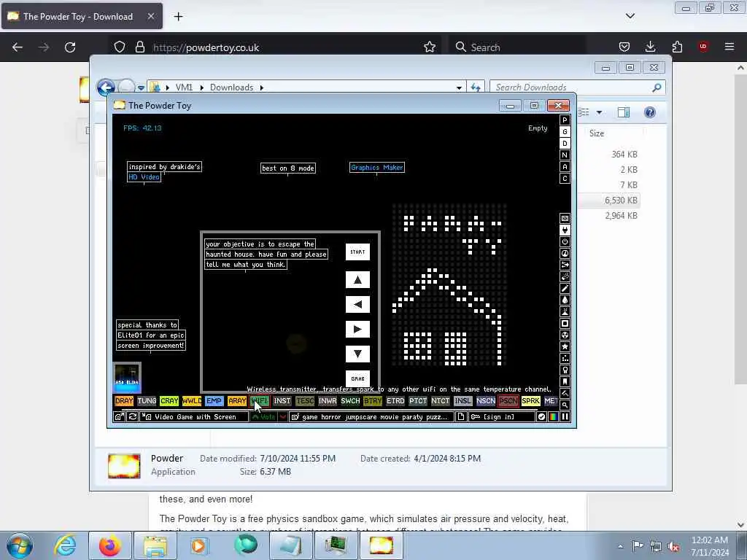Open the Liquids droplet category icon

(565, 300)
